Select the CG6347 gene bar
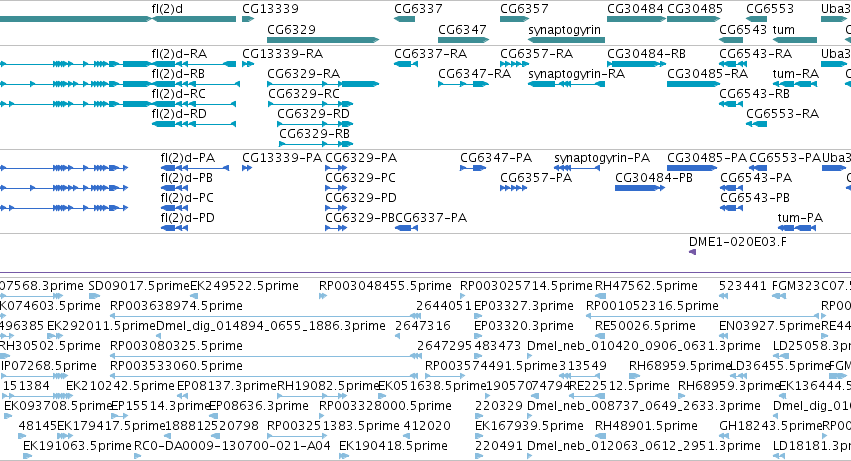Viewport: 851px width, 461px height. coord(463,40)
